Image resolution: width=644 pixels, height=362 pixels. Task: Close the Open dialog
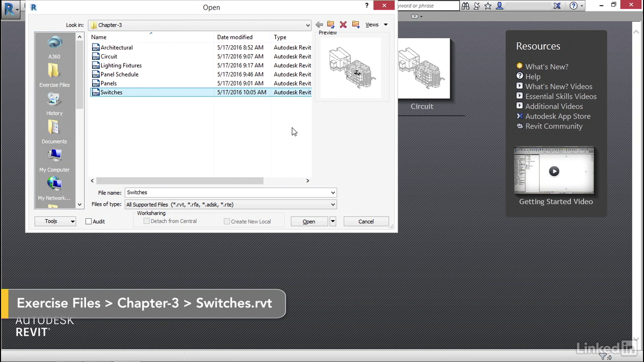tap(384, 6)
